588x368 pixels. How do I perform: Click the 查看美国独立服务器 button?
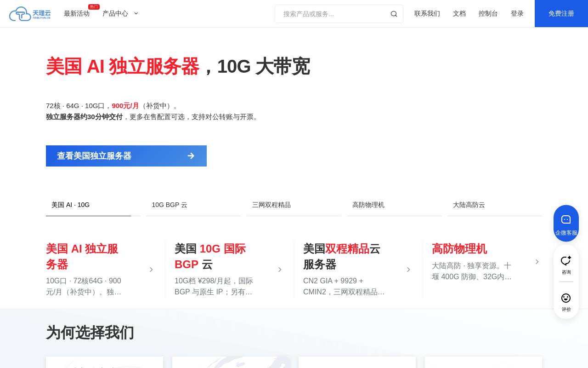[126, 156]
